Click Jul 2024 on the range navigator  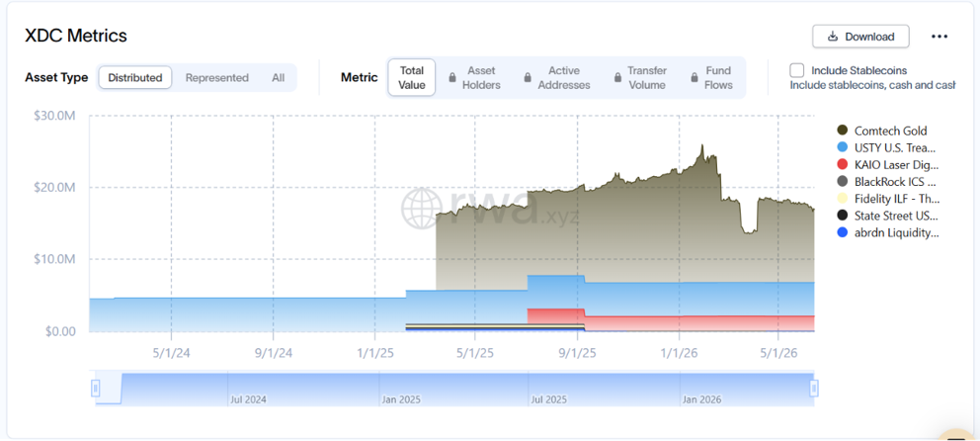click(249, 399)
